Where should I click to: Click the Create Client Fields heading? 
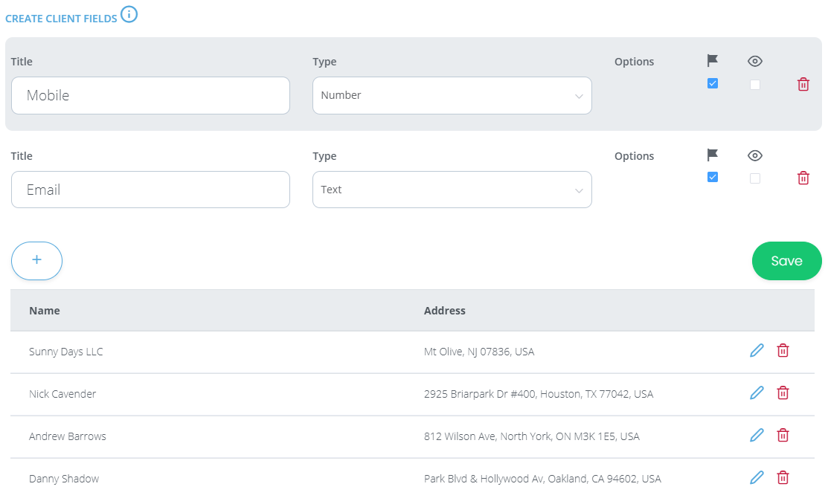pos(61,19)
